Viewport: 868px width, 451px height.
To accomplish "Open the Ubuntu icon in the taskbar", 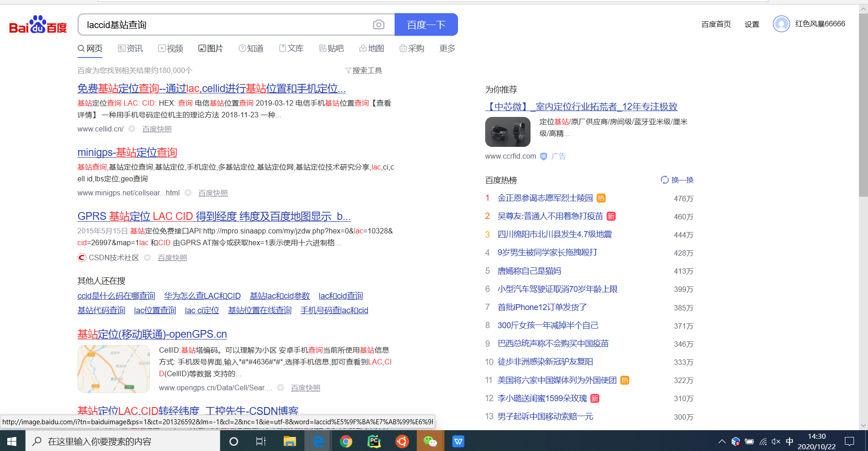I will pyautogui.click(x=402, y=441).
